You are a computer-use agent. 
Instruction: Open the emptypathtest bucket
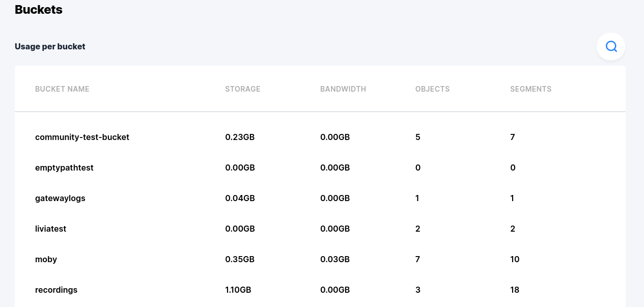point(64,168)
